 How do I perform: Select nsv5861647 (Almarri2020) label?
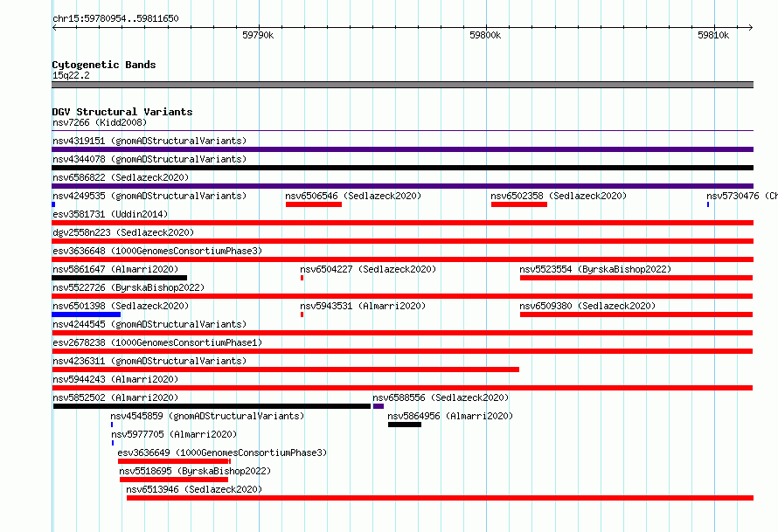[115, 269]
